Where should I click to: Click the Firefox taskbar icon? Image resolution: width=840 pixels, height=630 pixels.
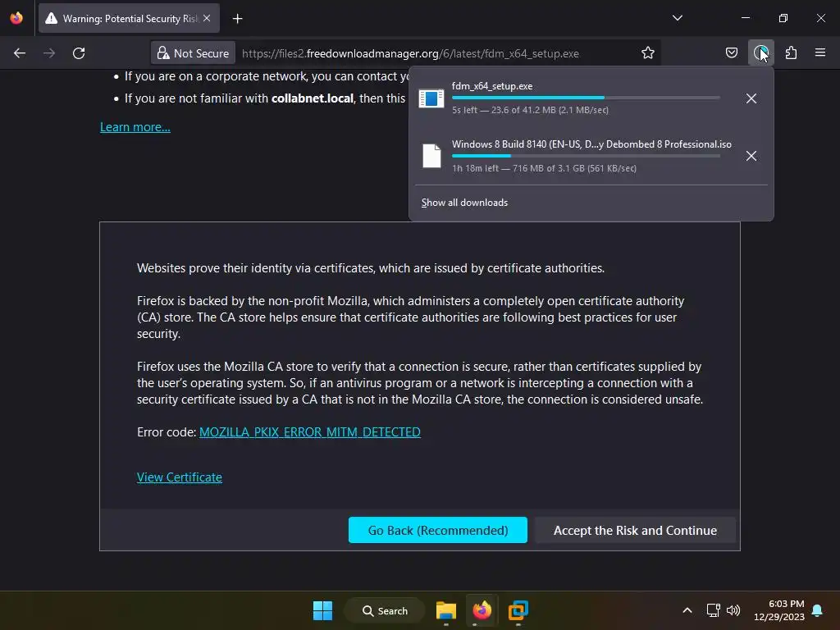click(x=482, y=610)
